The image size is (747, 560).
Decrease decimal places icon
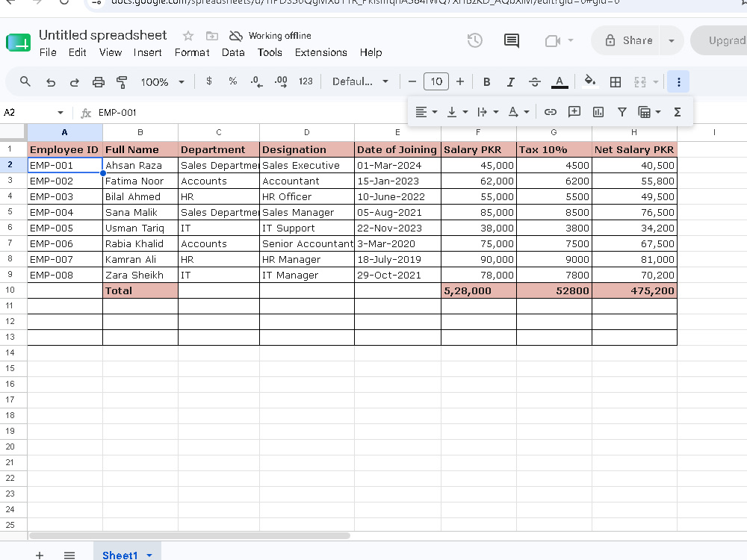[x=256, y=82]
